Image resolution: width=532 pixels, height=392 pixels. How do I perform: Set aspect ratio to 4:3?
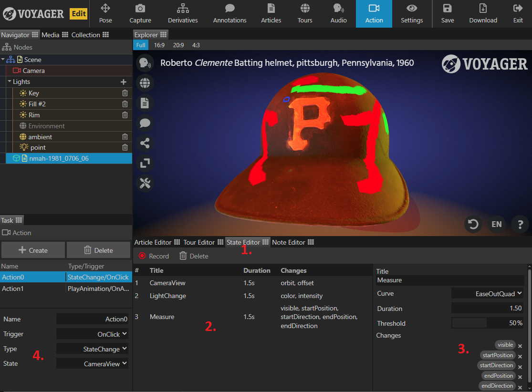tap(196, 45)
